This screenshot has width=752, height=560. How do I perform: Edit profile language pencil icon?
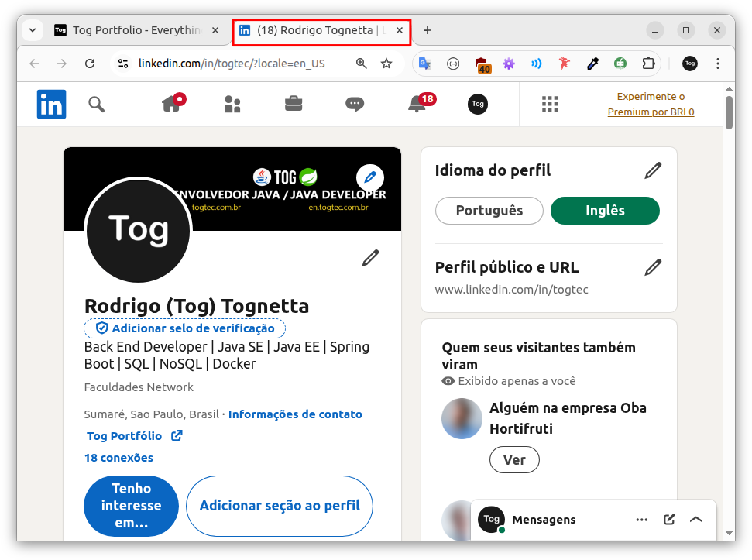(x=653, y=170)
